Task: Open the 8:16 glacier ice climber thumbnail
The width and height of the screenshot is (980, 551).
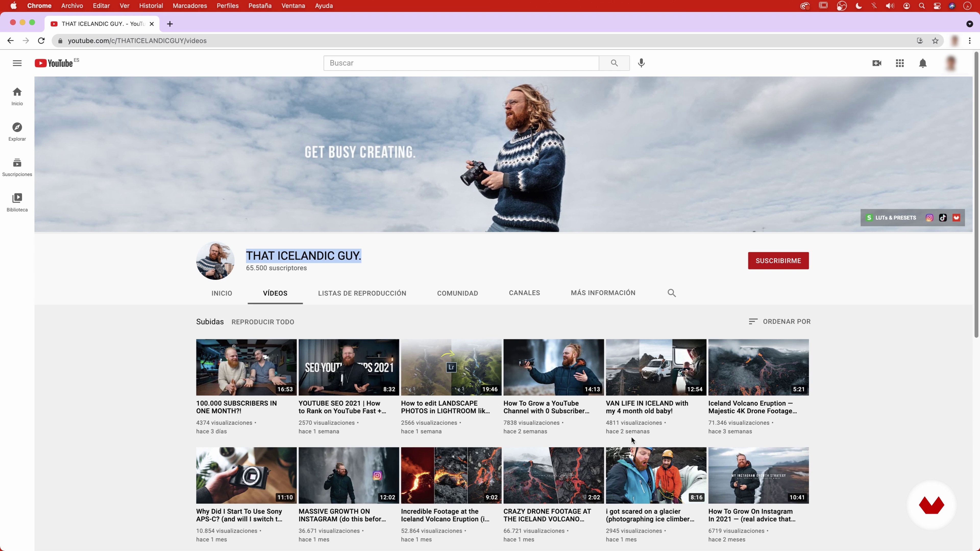Action: pos(656,475)
